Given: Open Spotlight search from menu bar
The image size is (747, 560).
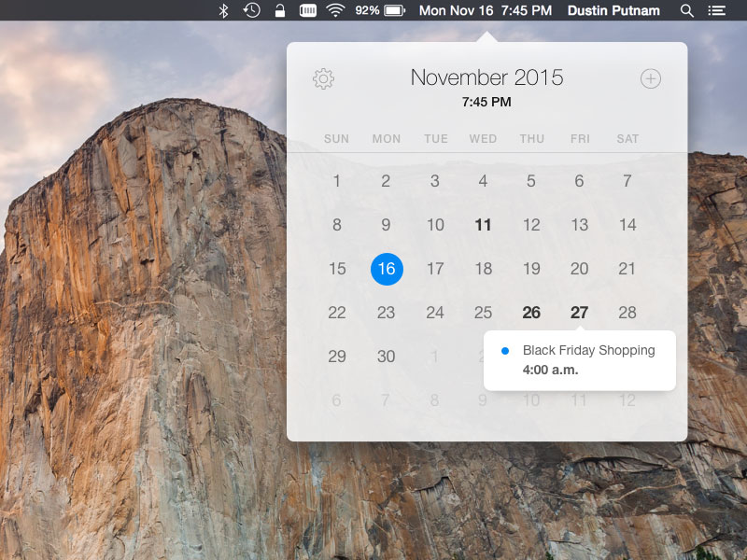Looking at the screenshot, I should 686,10.
